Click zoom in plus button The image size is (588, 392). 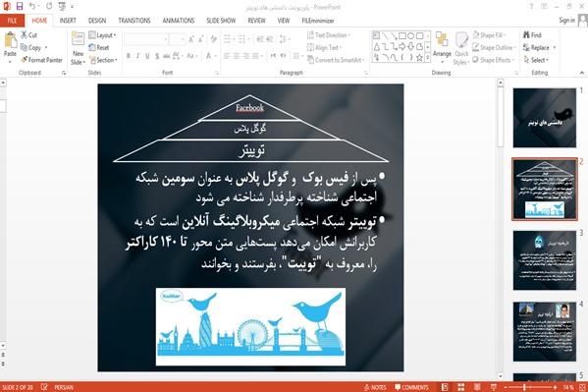tap(555, 387)
